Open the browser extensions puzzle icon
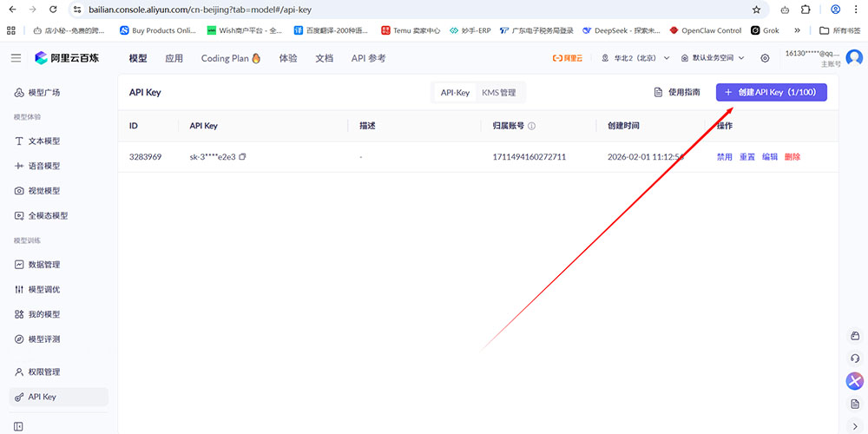This screenshot has width=868, height=434. click(x=806, y=10)
